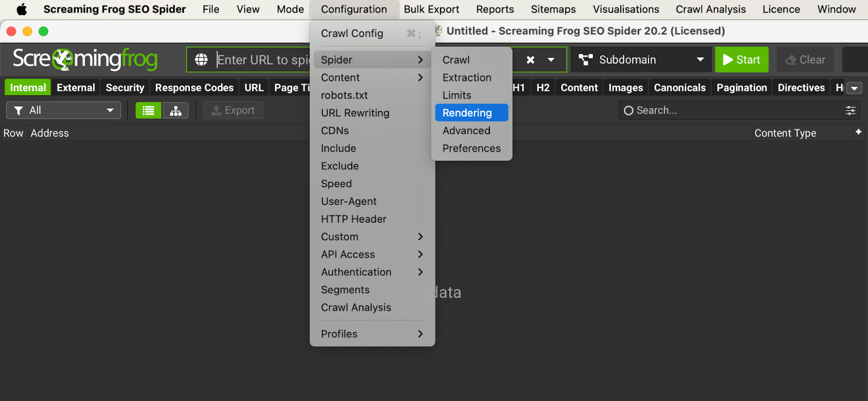The image size is (868, 401).
Task: Open URL Rewriting configuration
Action: coord(372,113)
